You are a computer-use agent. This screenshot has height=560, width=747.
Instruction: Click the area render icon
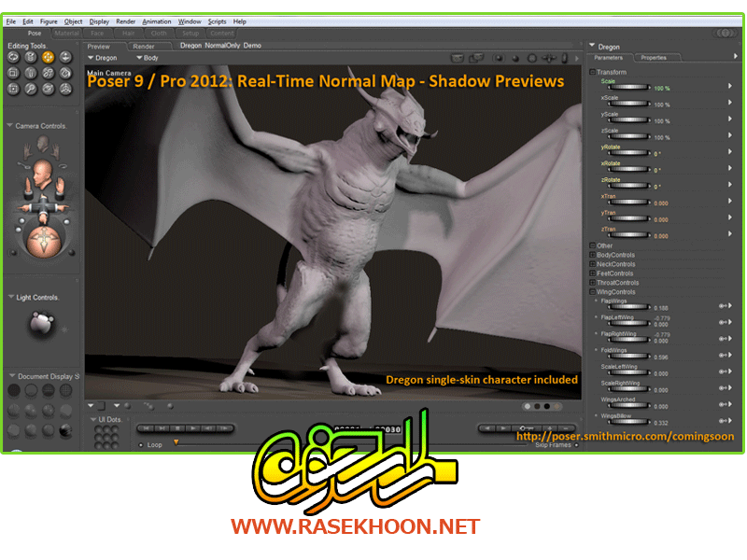tap(476, 58)
